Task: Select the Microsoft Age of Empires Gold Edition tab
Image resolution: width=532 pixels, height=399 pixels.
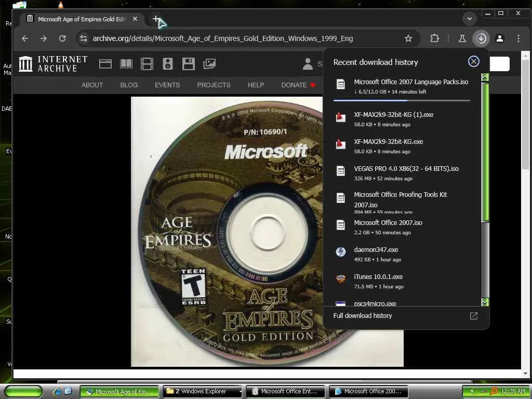Action: (82, 19)
